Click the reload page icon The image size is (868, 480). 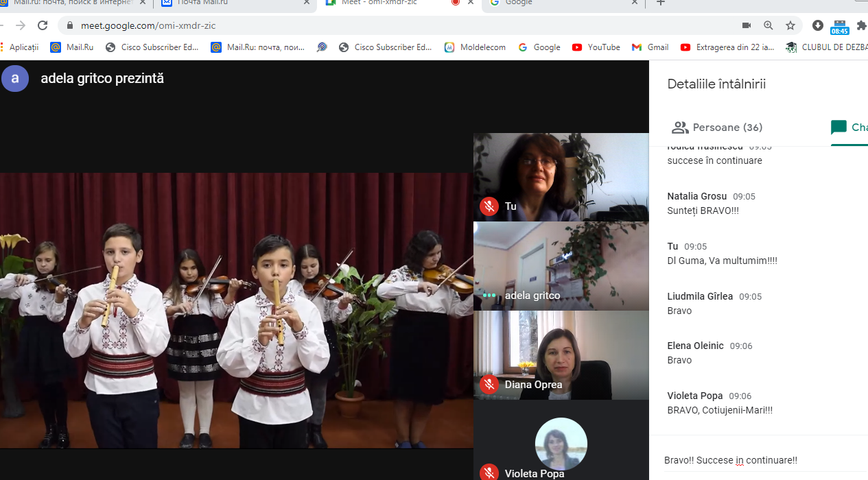tap(43, 25)
